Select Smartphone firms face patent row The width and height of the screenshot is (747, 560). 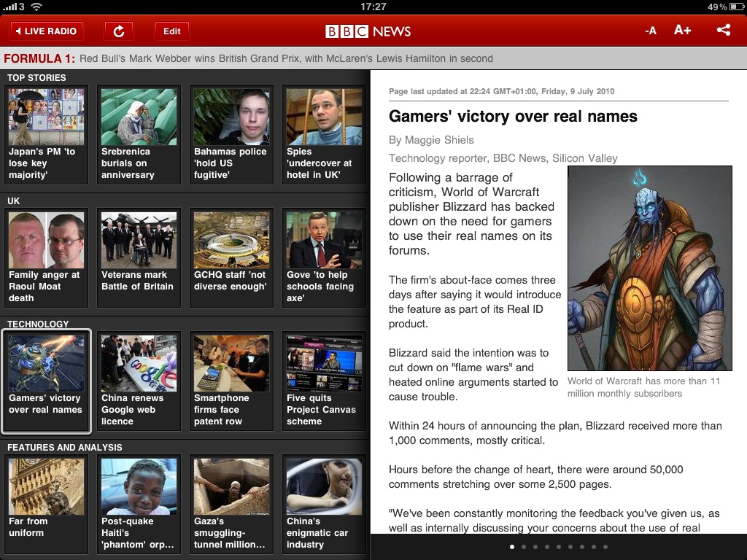(231, 381)
